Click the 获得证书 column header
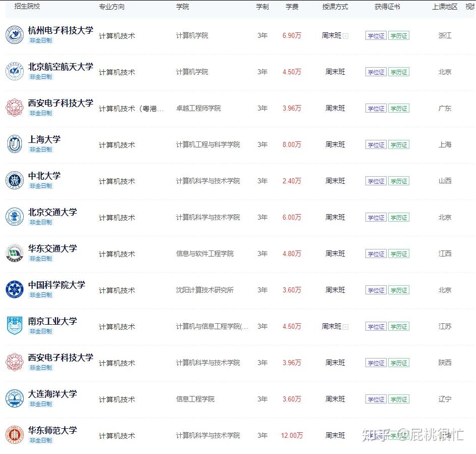The width and height of the screenshot is (476, 454). pos(387,7)
